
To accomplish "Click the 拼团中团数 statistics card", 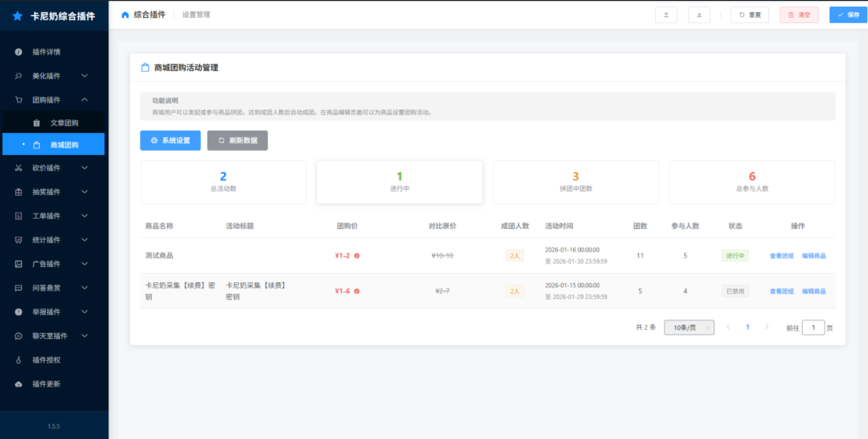I will (x=576, y=182).
